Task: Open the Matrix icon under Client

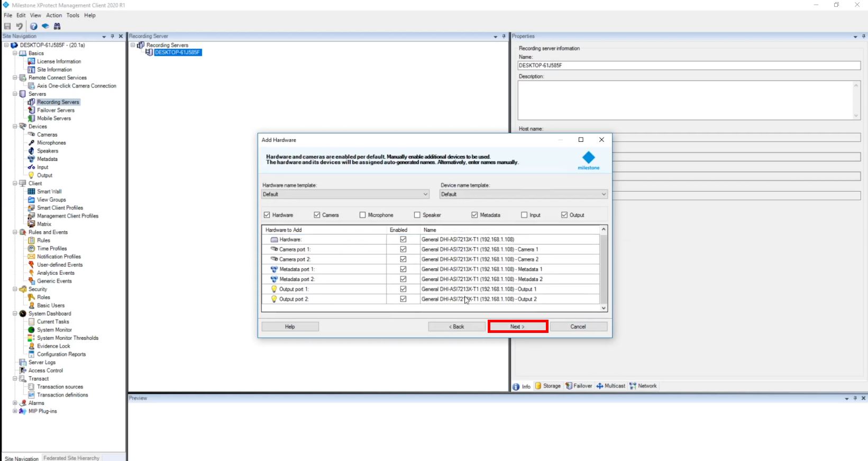Action: [31, 224]
